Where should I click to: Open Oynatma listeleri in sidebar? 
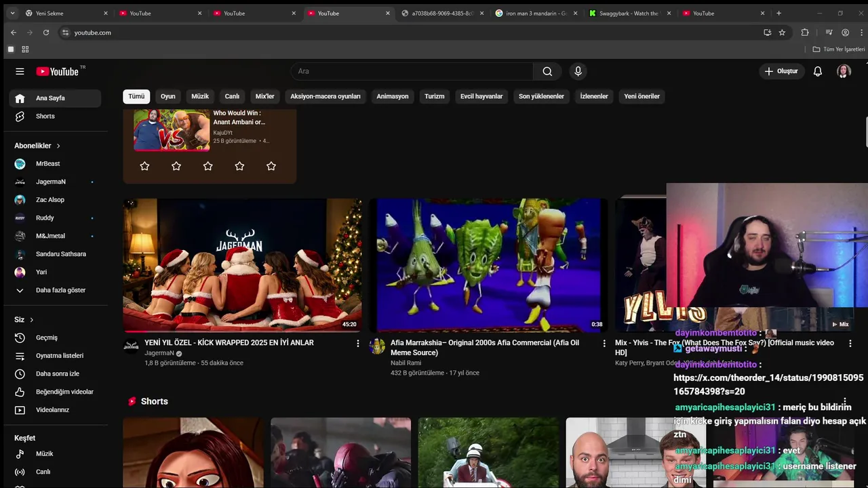55,356
